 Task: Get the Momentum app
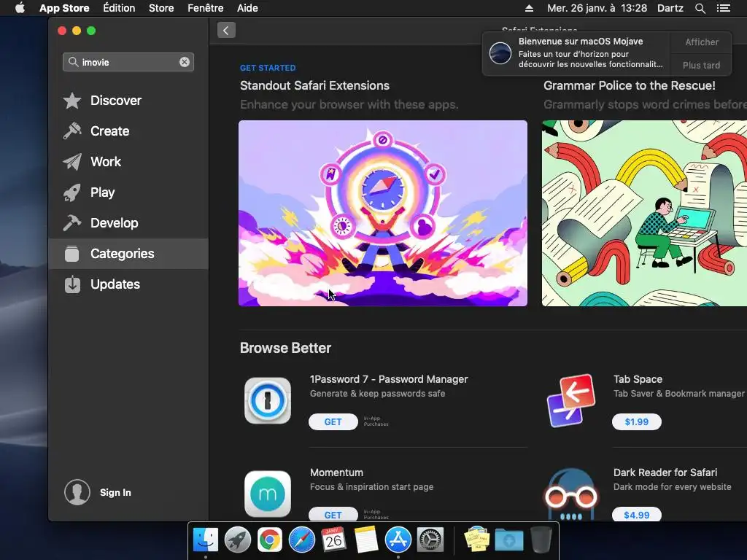pyautogui.click(x=333, y=514)
